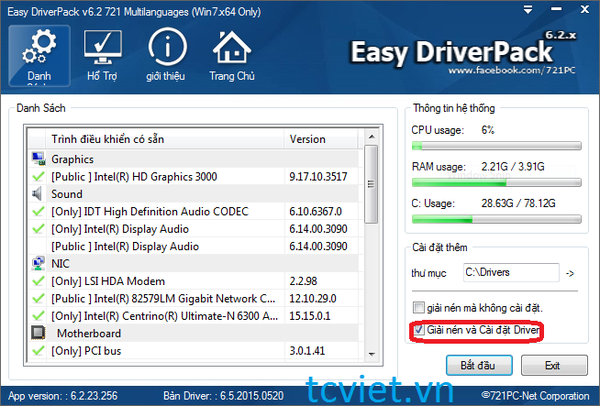
Task: Select the Sound category row text
Action: 67,194
